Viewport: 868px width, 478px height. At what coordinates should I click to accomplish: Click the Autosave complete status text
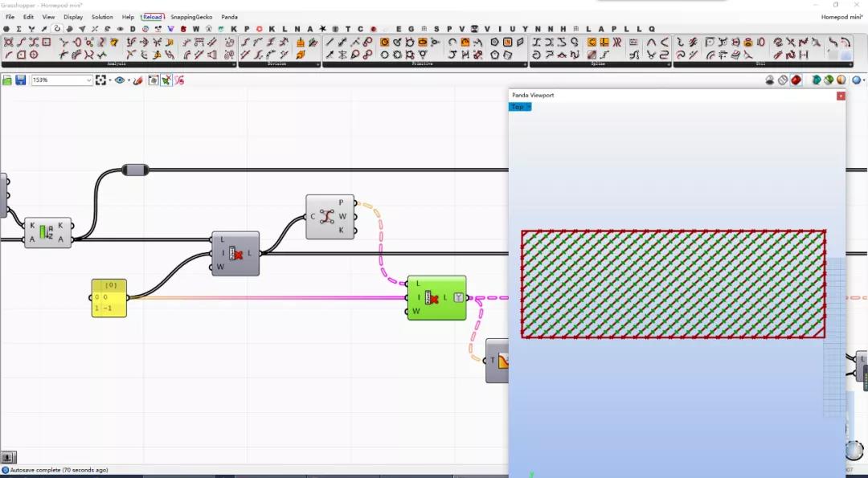(59, 470)
